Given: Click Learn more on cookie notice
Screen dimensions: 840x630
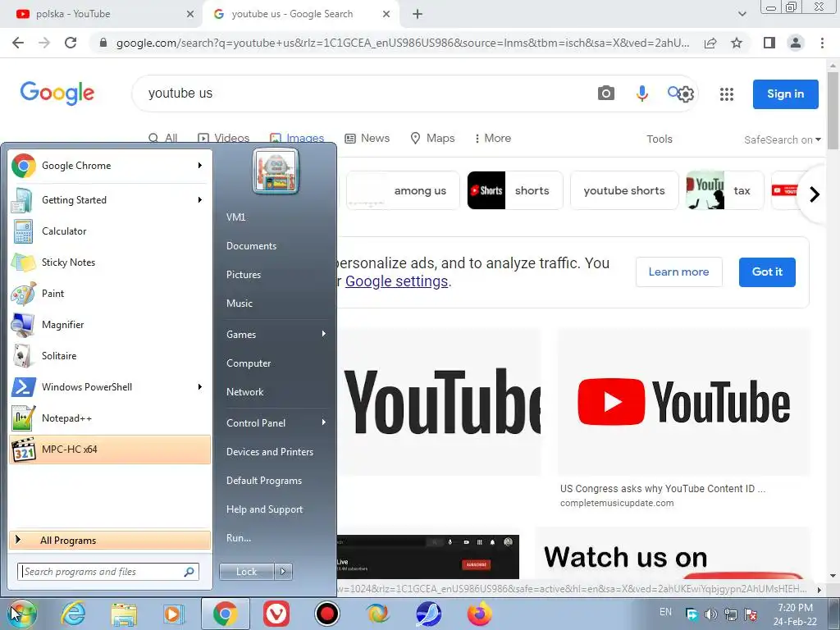Looking at the screenshot, I should tap(678, 272).
